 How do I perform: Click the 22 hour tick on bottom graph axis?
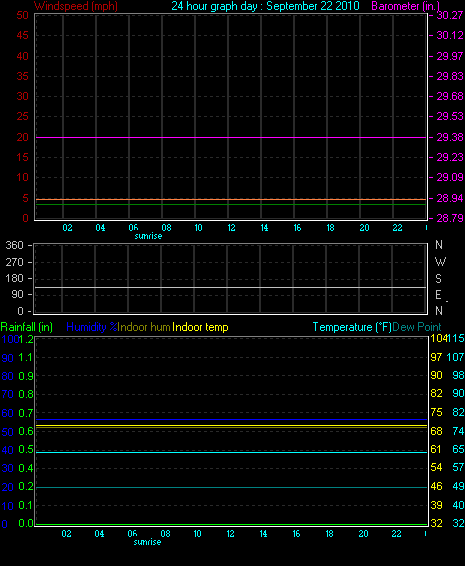[396, 534]
